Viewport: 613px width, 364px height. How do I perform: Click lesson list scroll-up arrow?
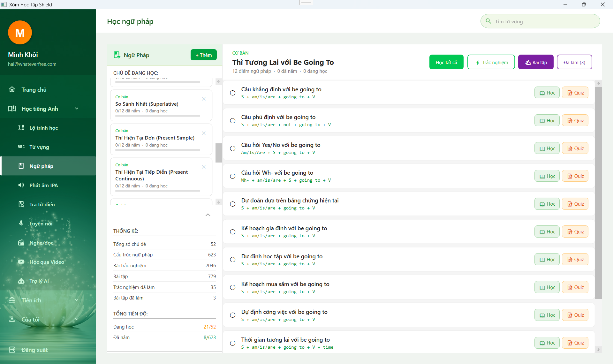point(598,84)
